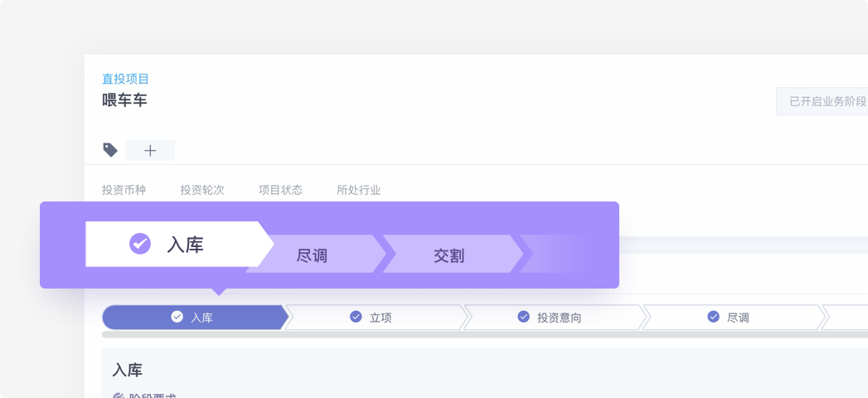Click the 所处行业 field label
Image resolution: width=868 pixels, height=398 pixels.
359,190
